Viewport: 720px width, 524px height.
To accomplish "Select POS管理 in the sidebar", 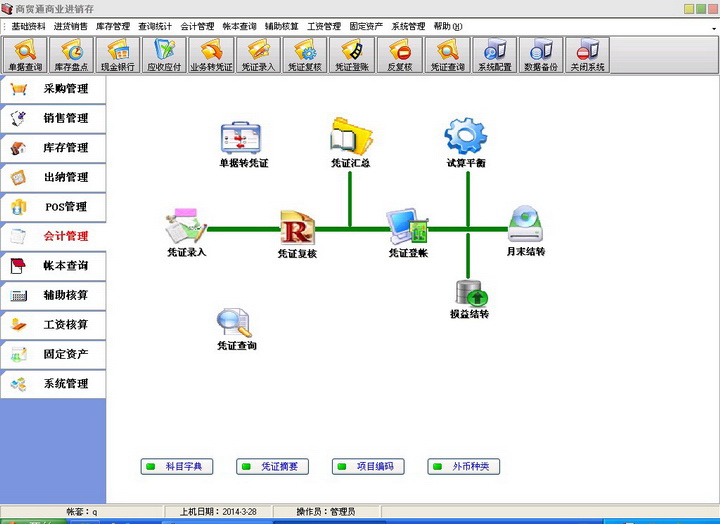I will (x=53, y=207).
